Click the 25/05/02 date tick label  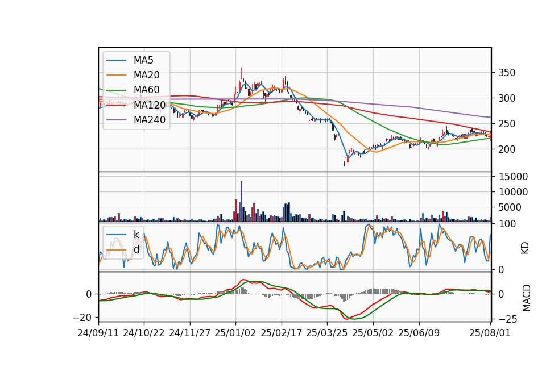coord(373,333)
